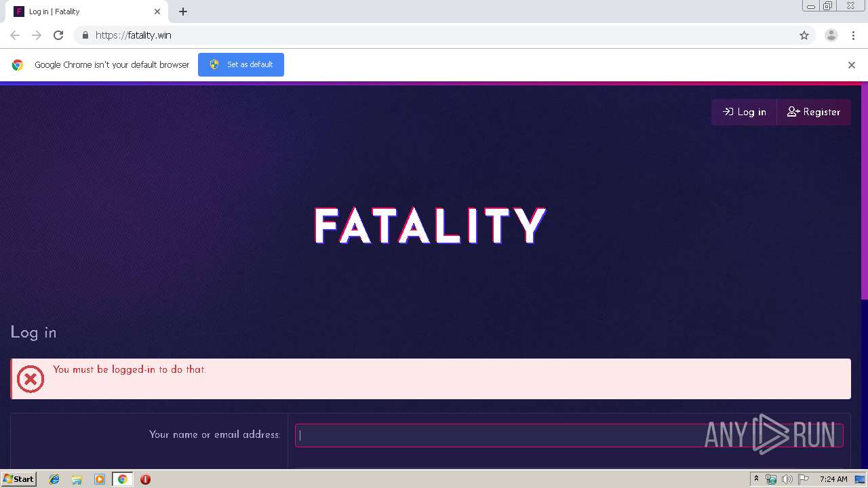Open a new browser tab
Screen dimensions: 868x488
(183, 12)
